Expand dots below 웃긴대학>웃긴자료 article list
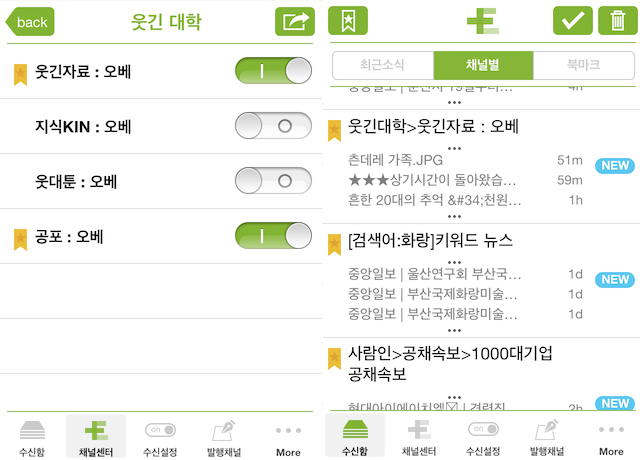The image size is (640, 460). 454,216
